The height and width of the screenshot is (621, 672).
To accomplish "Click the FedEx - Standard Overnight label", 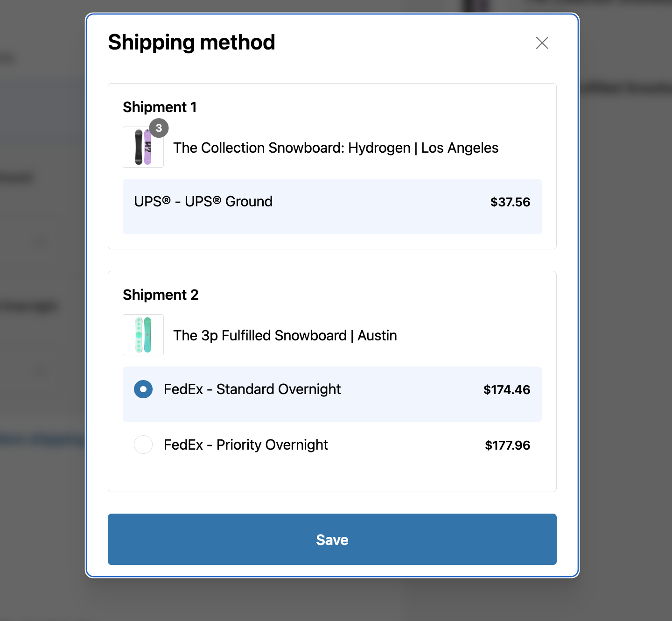I will (252, 389).
